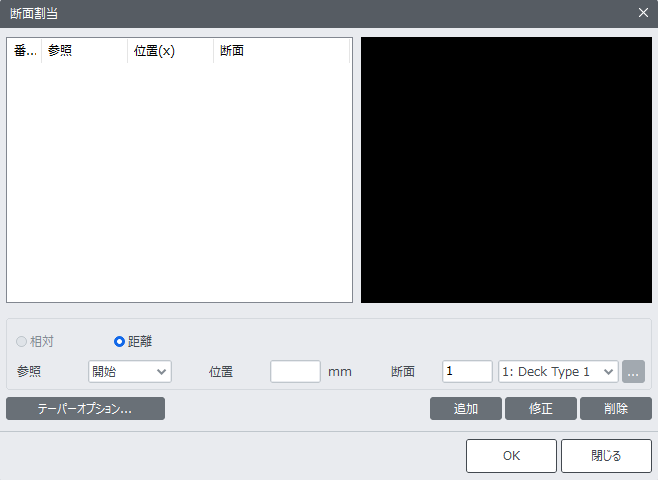Click the 位置(x) column header
The width and height of the screenshot is (658, 480).
tap(170, 51)
